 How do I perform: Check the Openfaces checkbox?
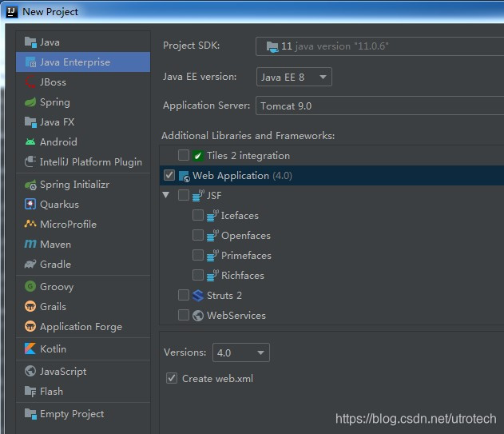[197, 235]
